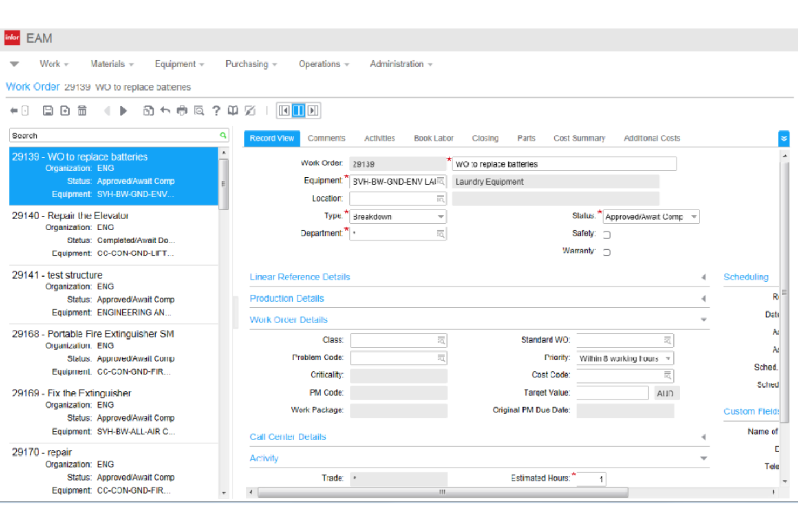Viewport: 798px width, 532px height.
Task: Switch to right-panel layout view toggle
Action: coord(313,110)
